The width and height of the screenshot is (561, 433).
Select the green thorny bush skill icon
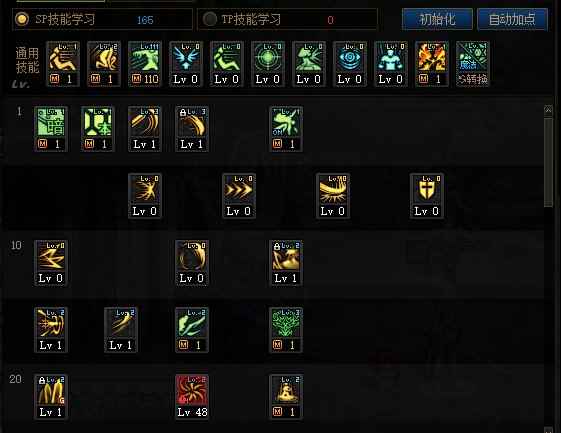click(x=286, y=330)
